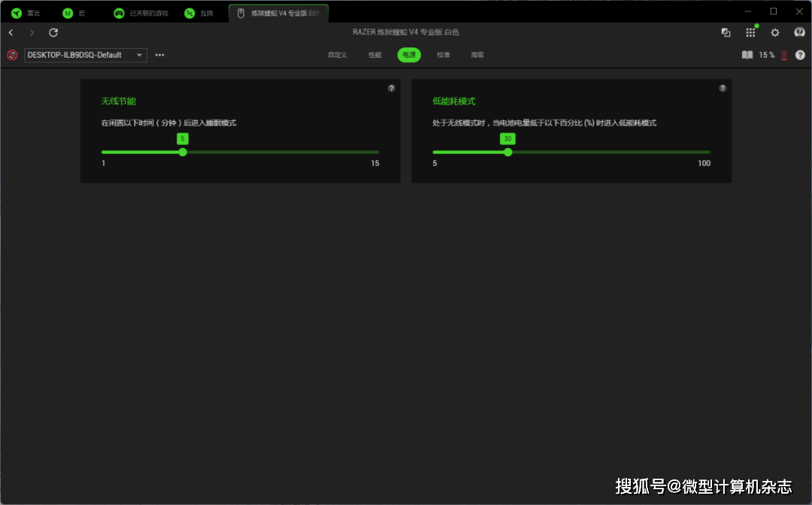Switch to the 自定义 (Customize) tab
The image size is (812, 505).
click(x=338, y=55)
